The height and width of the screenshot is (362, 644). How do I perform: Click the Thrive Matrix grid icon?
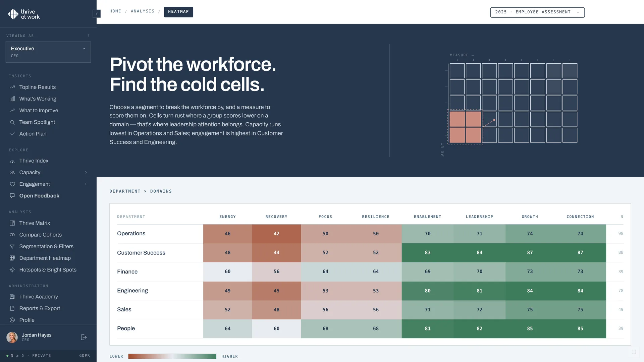pyautogui.click(x=12, y=223)
